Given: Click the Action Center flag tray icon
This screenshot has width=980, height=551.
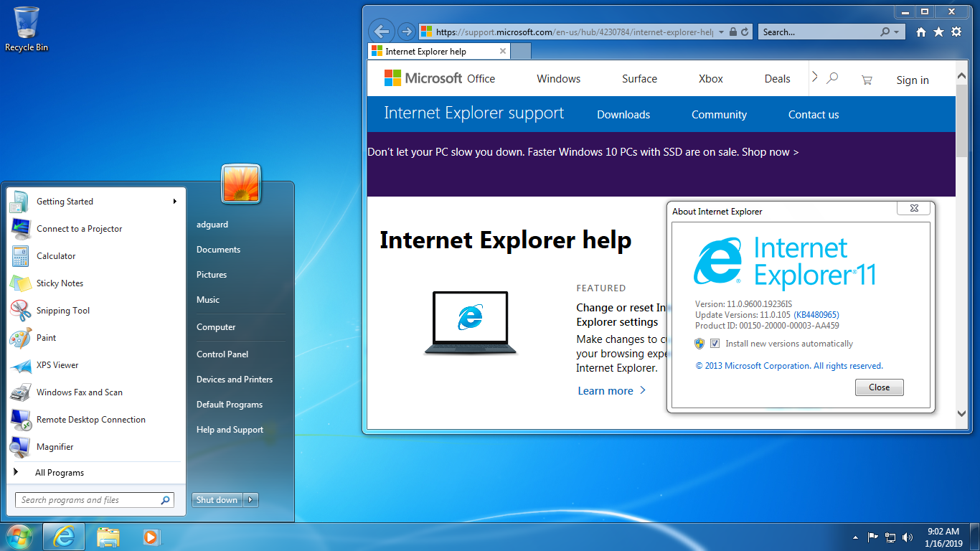Looking at the screenshot, I should coord(873,537).
